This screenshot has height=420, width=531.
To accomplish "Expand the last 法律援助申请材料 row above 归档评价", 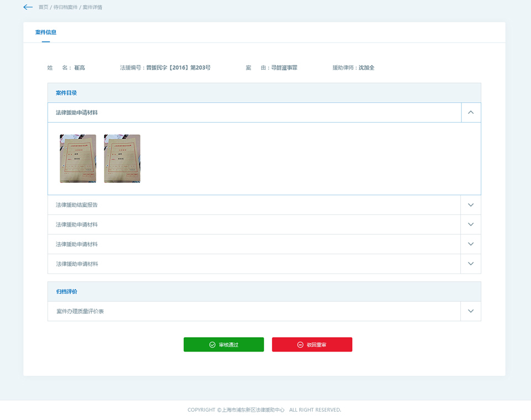I will [471, 264].
